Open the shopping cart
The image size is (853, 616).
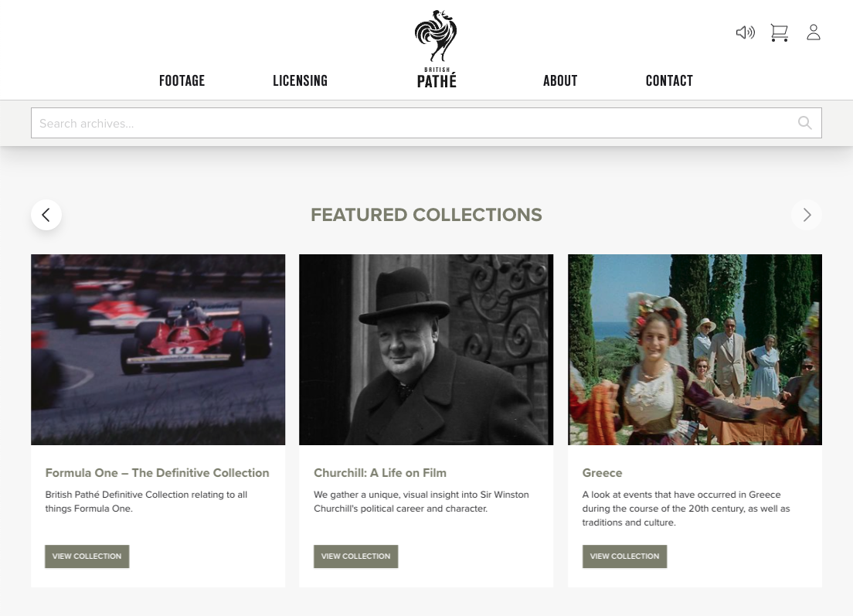click(x=779, y=32)
